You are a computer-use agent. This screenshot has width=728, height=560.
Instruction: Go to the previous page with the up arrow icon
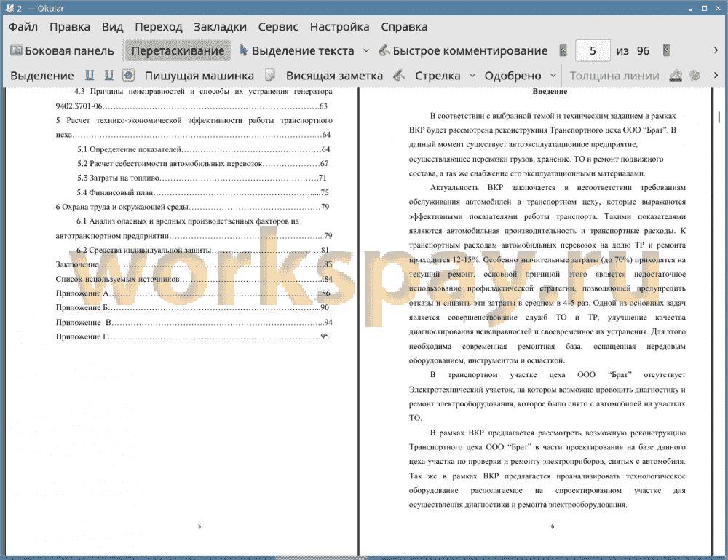tap(563, 51)
